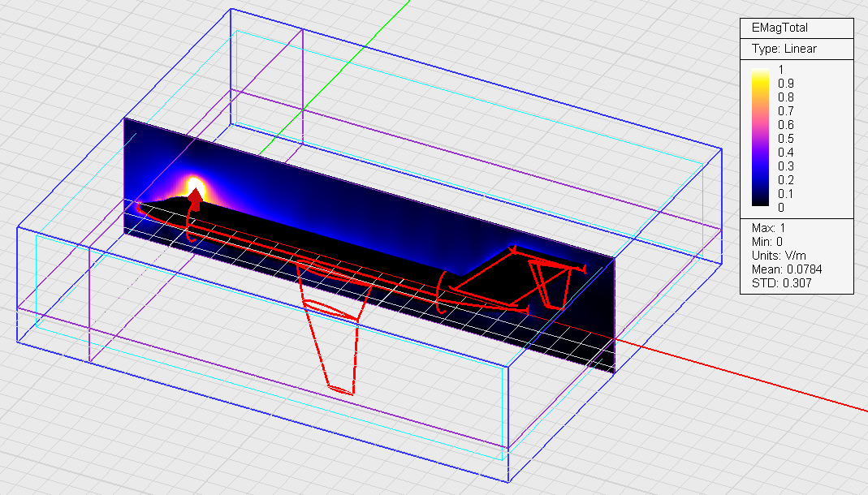Click the 0.5 value on the legend scale

pos(786,125)
